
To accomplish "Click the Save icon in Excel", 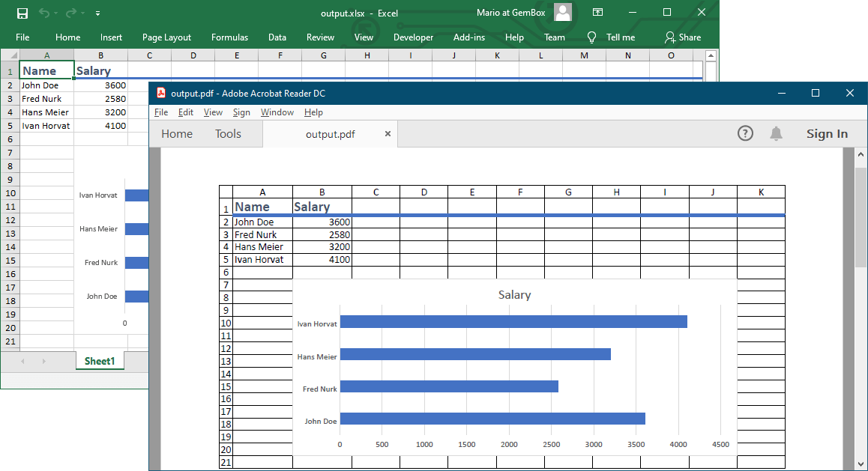I will click(x=22, y=13).
